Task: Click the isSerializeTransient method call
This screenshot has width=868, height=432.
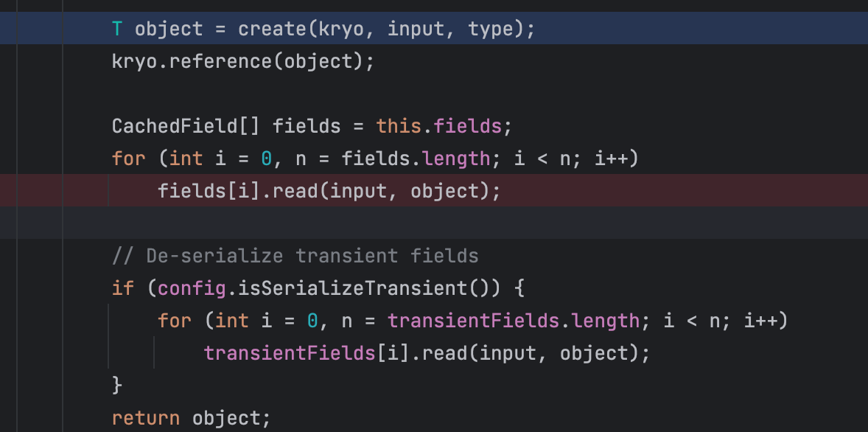Action: click(359, 288)
